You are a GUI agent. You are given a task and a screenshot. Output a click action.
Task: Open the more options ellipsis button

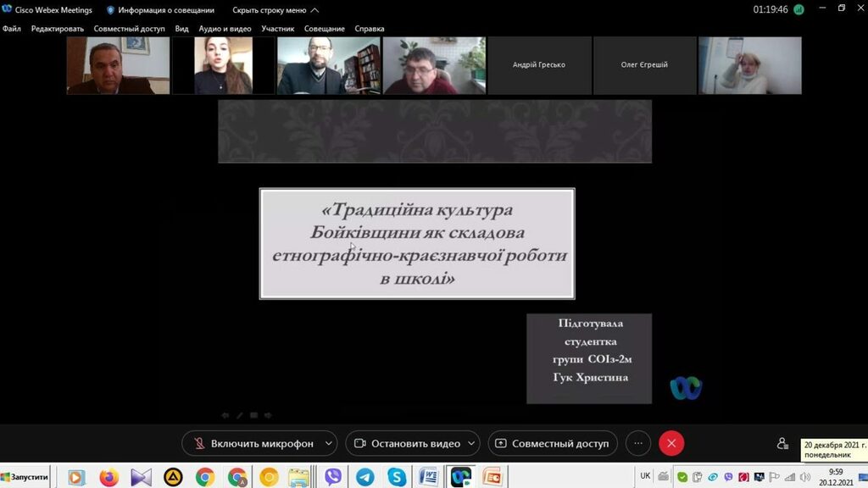click(638, 443)
